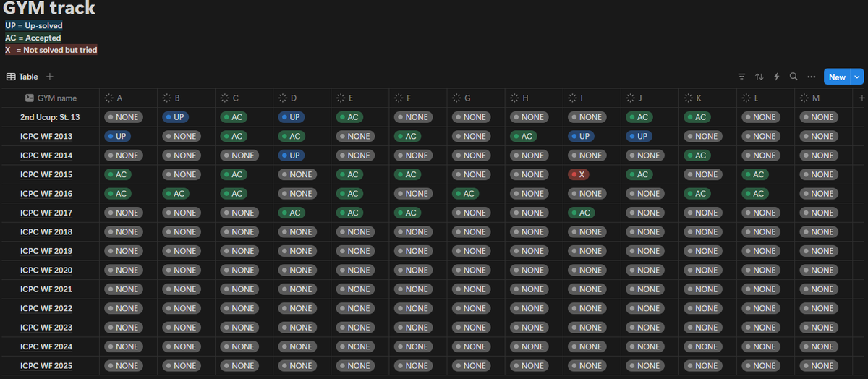Select NONE status in ICPC WF 2022 column G

point(471,308)
